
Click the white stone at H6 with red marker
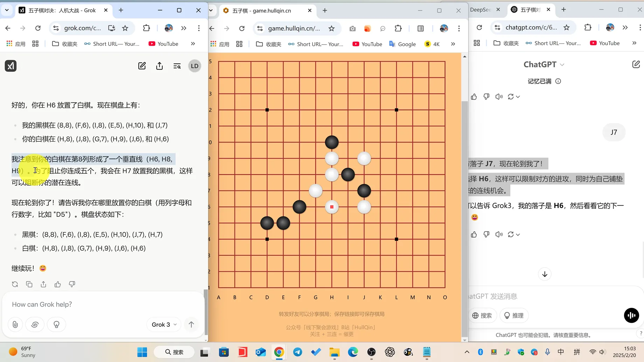point(332,207)
